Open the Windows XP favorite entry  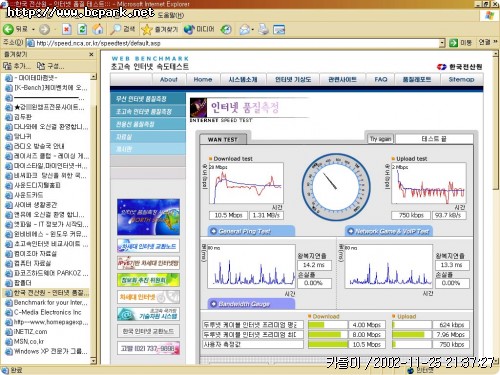pyautogui.click(x=47, y=351)
